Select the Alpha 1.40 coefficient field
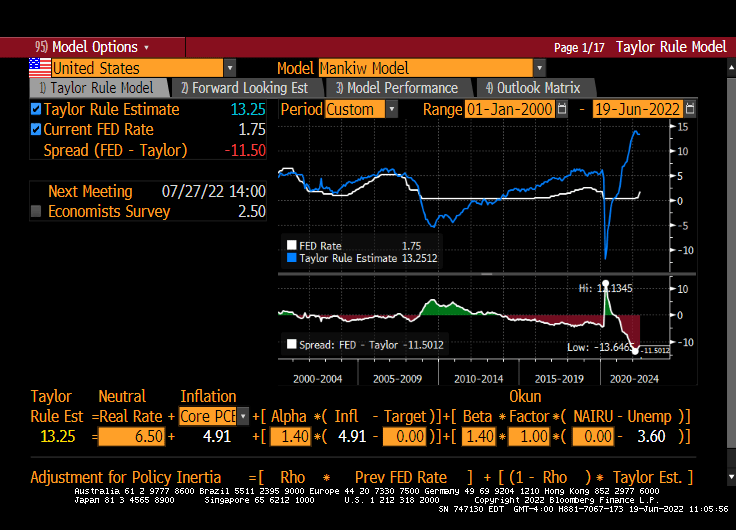The width and height of the screenshot is (736, 530). (x=291, y=436)
